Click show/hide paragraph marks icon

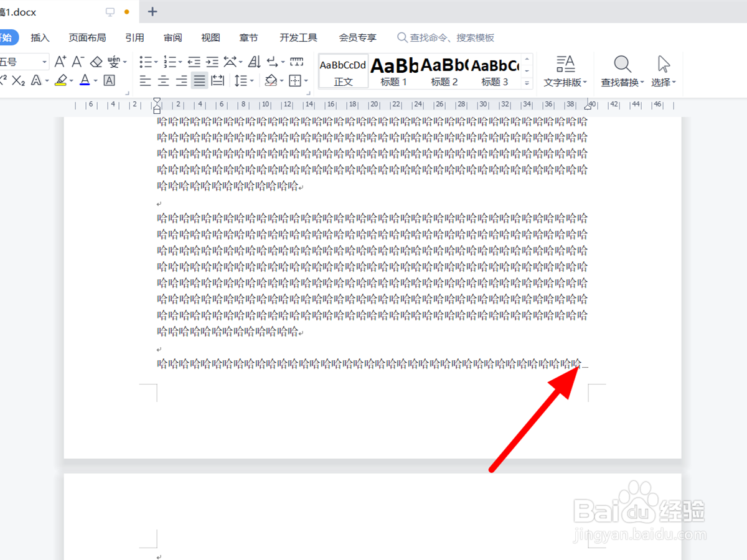pyautogui.click(x=273, y=62)
